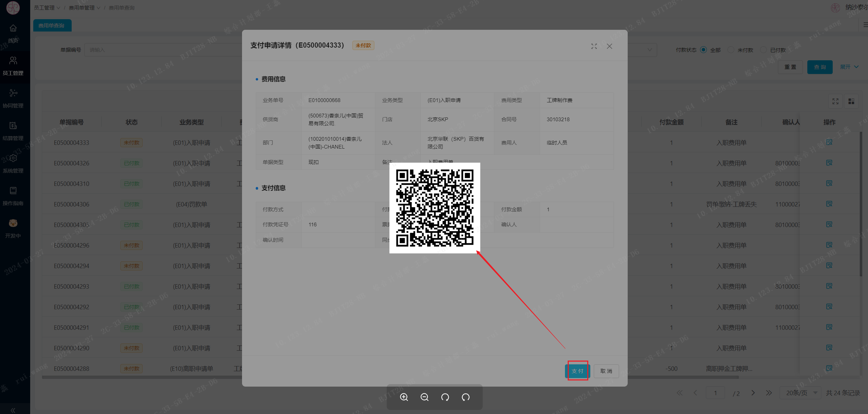The height and width of the screenshot is (414, 868).
Task: Click the table fullscreen icon
Action: click(835, 101)
